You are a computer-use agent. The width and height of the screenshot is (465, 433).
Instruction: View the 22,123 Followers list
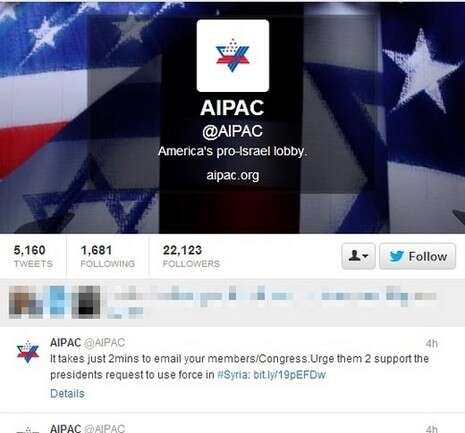tap(191, 256)
